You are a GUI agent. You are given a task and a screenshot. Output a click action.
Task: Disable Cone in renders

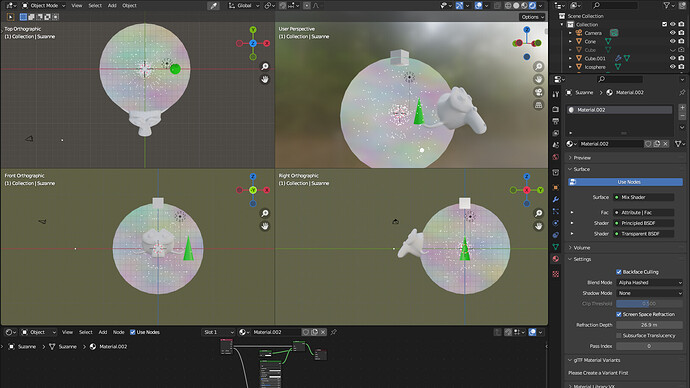pyautogui.click(x=681, y=41)
